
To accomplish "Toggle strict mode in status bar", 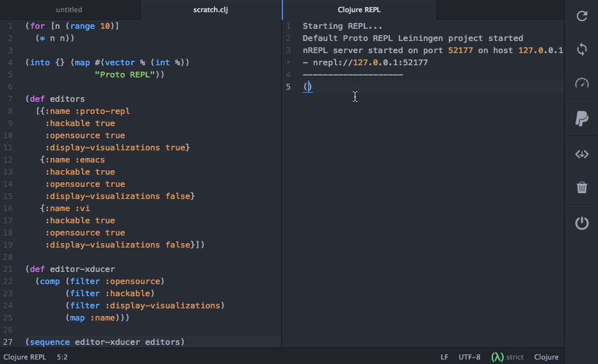I will (515, 357).
